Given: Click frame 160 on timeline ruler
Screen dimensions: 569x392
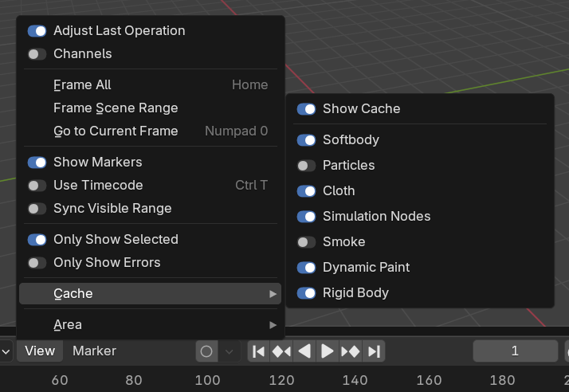Looking at the screenshot, I should [429, 380].
